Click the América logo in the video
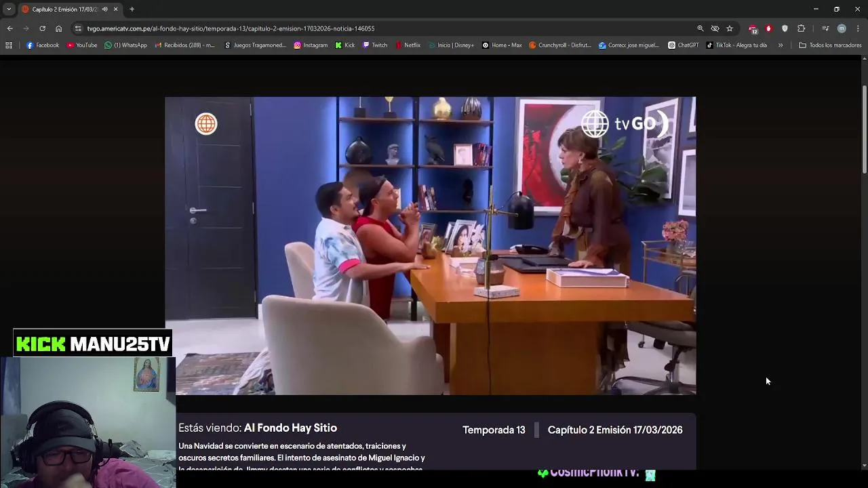 (206, 123)
